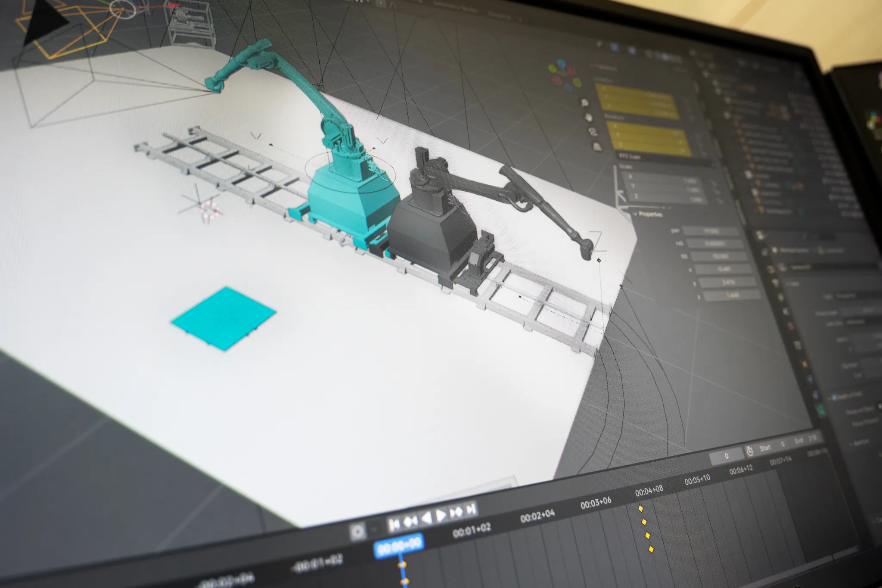Click the 00:06+12 timeline label

[741, 469]
